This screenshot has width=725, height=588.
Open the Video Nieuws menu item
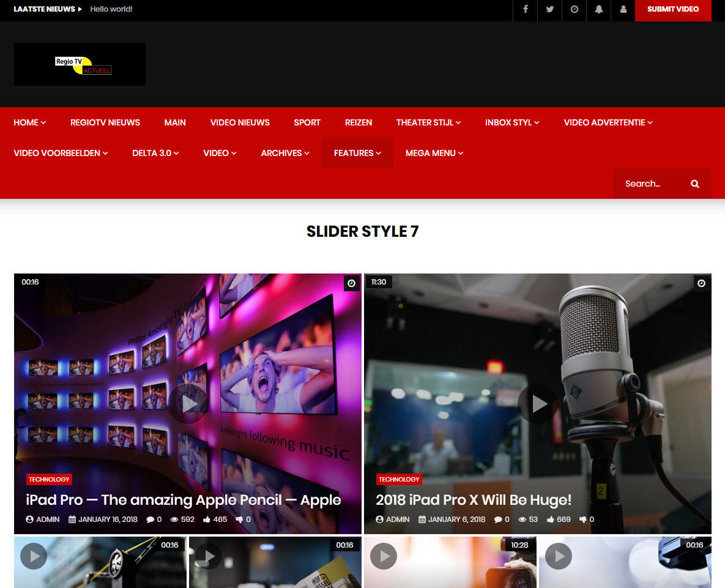tap(240, 122)
